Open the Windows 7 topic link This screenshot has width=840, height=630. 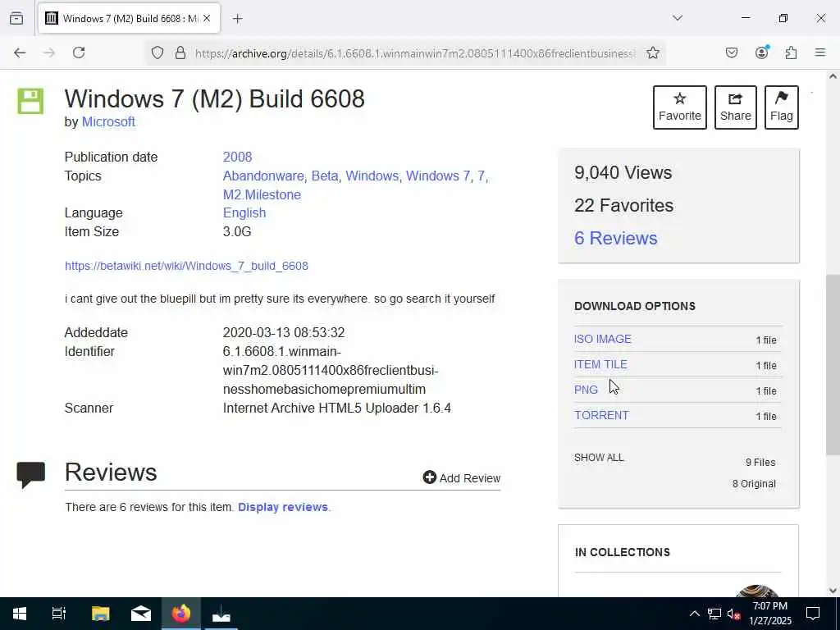coord(438,176)
